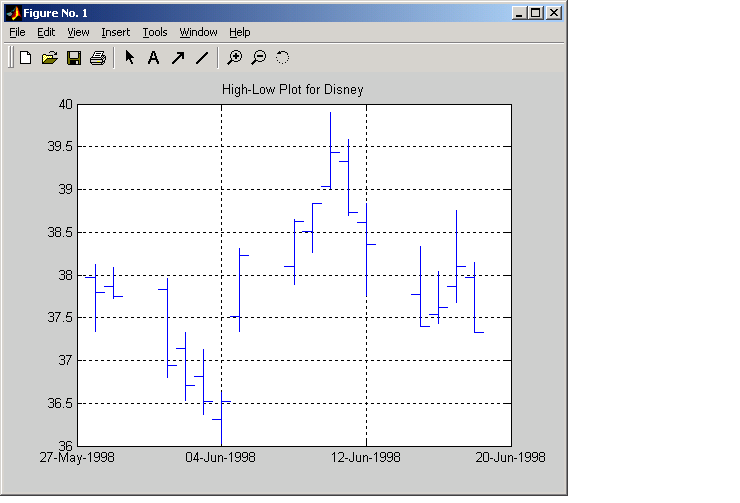The image size is (740, 503).
Task: Click the 39.5 y-axis tick label
Action: (60, 147)
